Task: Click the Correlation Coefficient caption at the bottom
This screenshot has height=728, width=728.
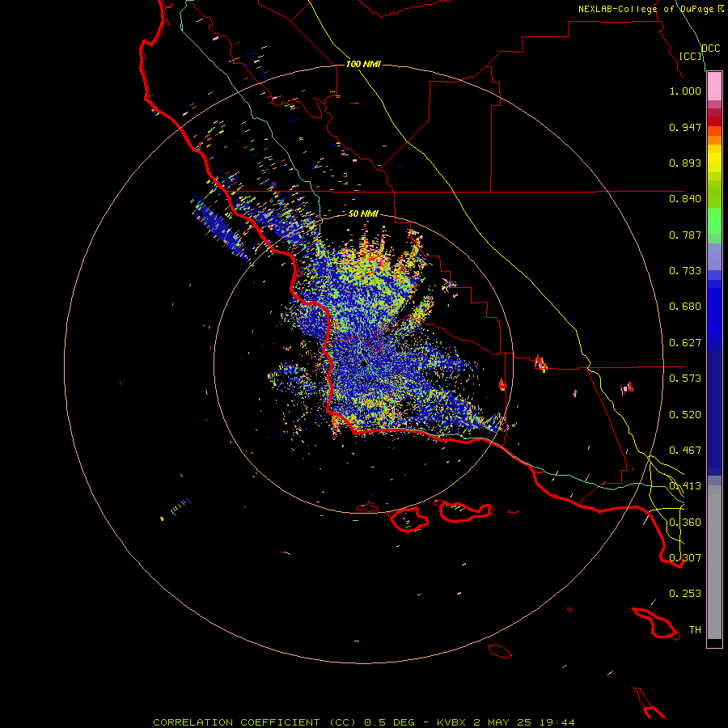Action: [x=363, y=722]
